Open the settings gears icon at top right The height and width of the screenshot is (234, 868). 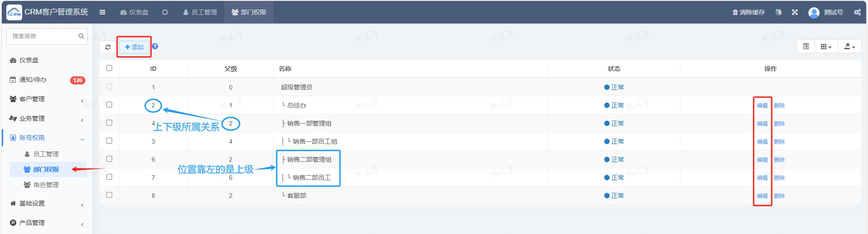click(x=857, y=12)
